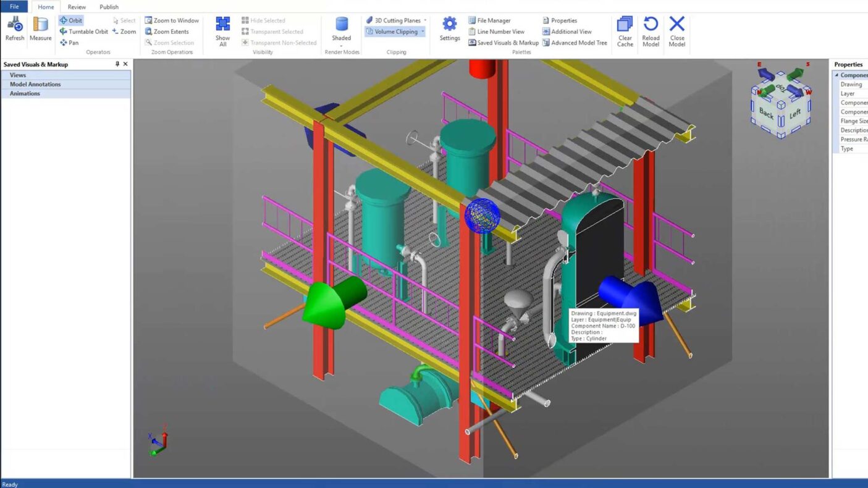Open the File menu
Image resolution: width=868 pixels, height=488 pixels.
[x=14, y=7]
